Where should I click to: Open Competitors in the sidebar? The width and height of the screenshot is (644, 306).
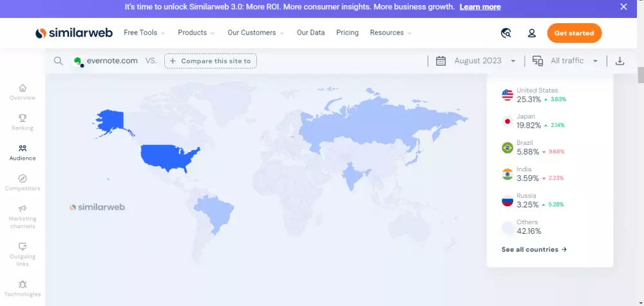(x=23, y=183)
